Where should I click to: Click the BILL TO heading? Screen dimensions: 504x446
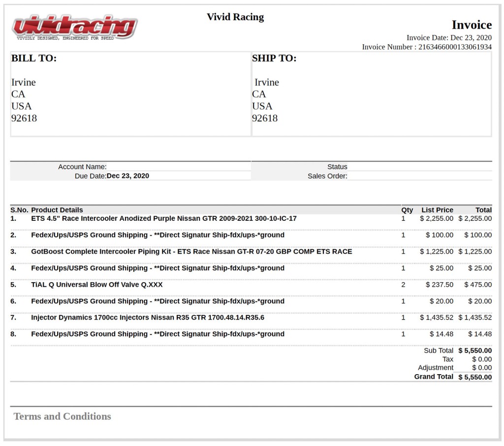34,59
